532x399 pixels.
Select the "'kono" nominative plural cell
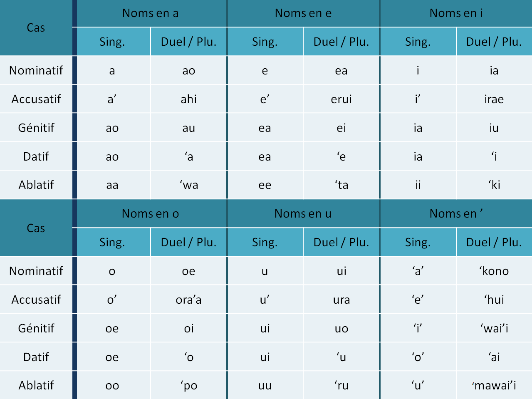coord(494,271)
